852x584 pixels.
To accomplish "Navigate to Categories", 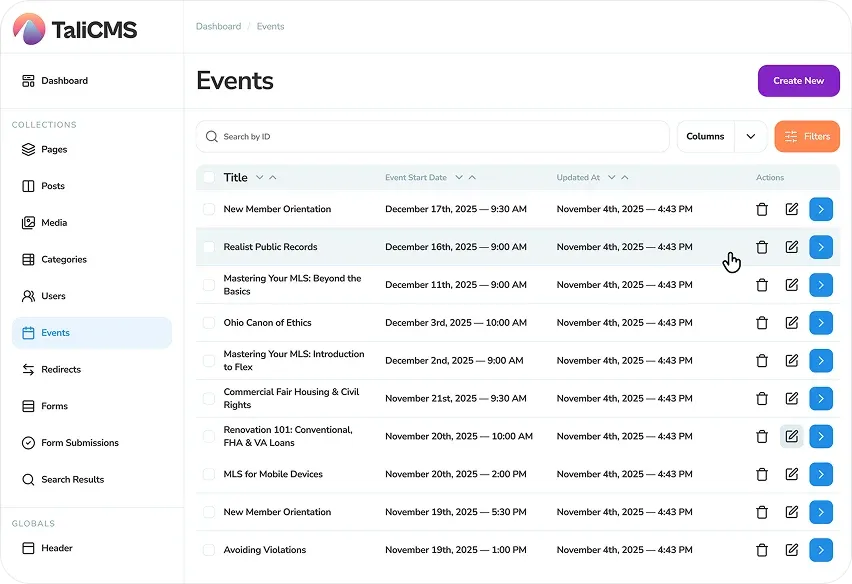I will coord(92,259).
